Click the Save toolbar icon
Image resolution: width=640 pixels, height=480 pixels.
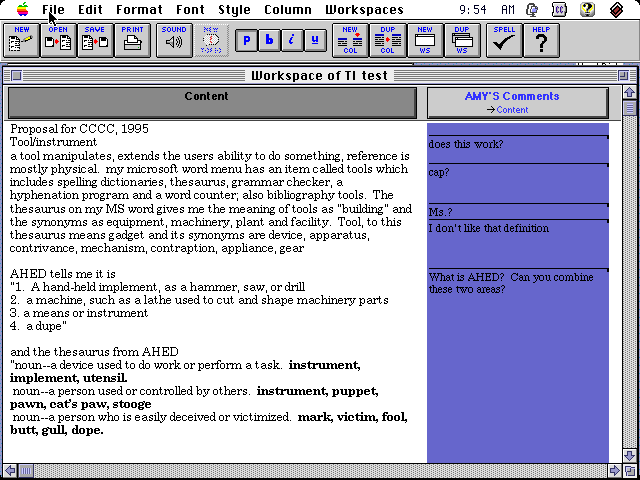coord(94,40)
